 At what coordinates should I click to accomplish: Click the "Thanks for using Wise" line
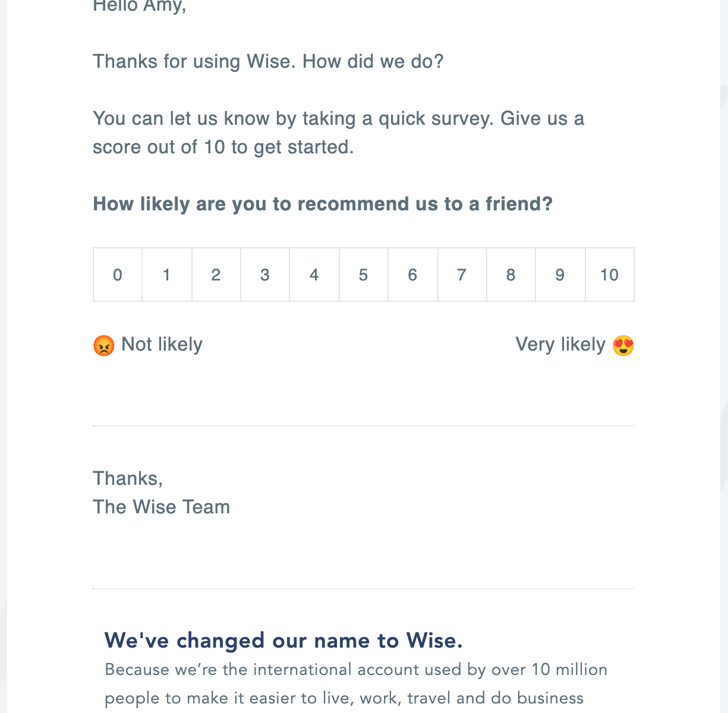(268, 61)
